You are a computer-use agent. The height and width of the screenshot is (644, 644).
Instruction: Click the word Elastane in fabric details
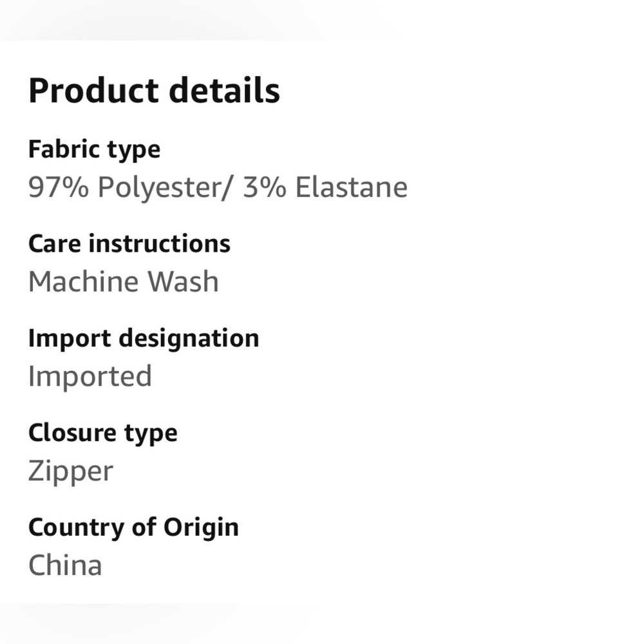point(352,187)
